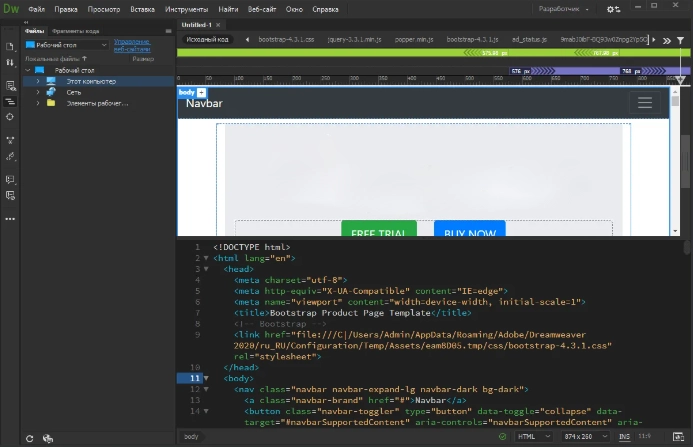Click the Refresh icon in Files panel
This screenshot has height=447, width=693.
(x=29, y=439)
